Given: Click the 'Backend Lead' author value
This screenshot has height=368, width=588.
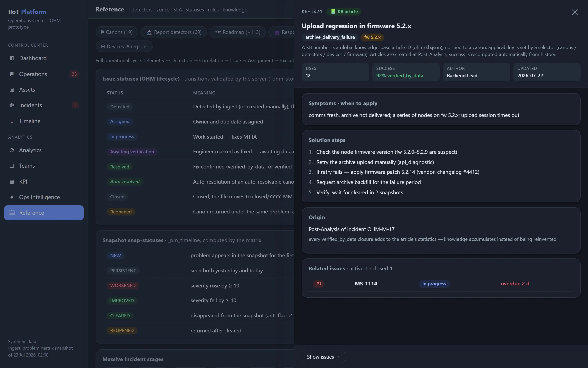Looking at the screenshot, I should 462,76.
